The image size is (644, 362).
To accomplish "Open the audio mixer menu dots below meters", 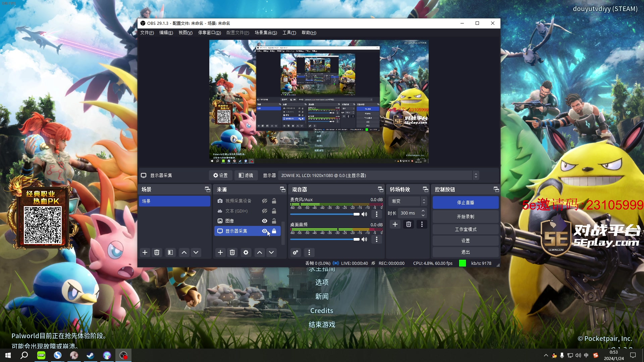I will click(x=309, y=252).
